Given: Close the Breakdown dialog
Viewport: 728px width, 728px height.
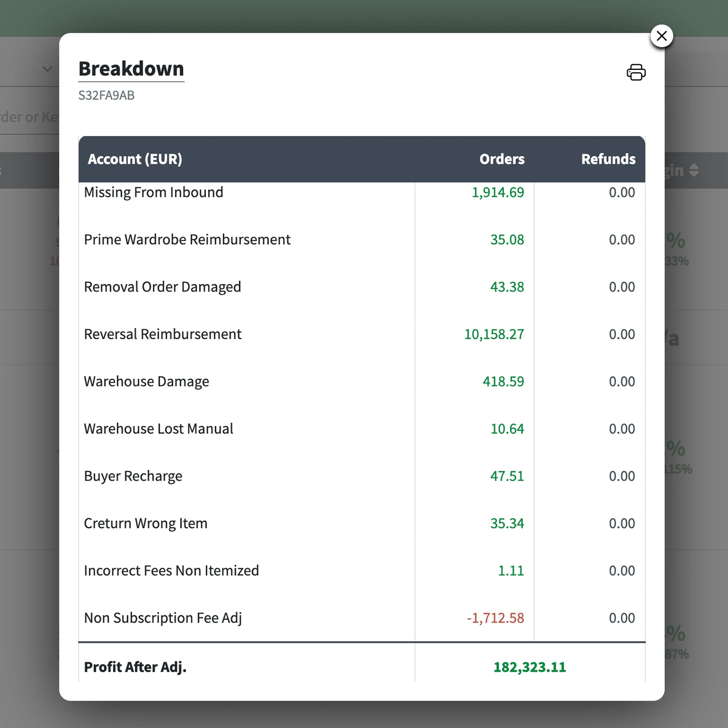Looking at the screenshot, I should 662,36.
